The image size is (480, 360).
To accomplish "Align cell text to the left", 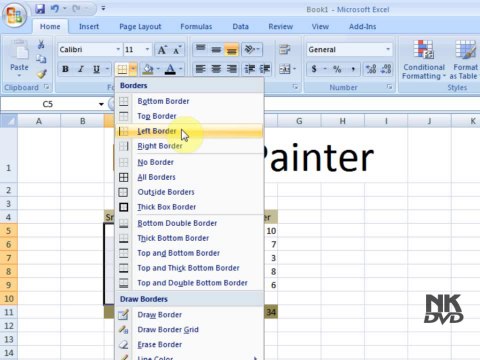I will pos(200,69).
